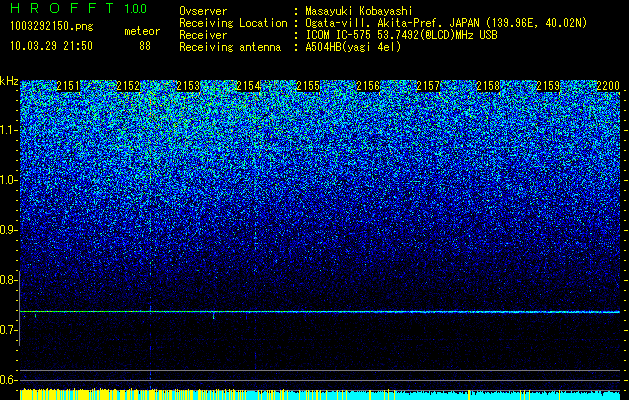
Task: Click the 0.9 frequency axis label
Action: click(9, 230)
